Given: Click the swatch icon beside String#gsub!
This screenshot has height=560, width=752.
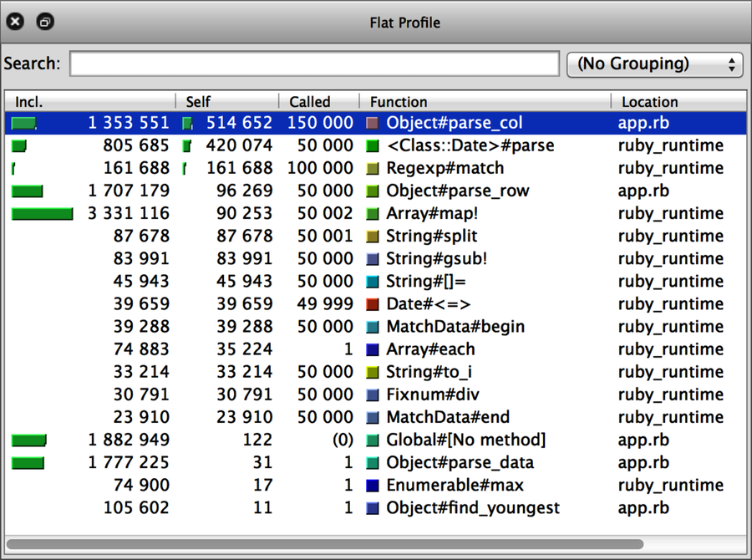Looking at the screenshot, I should [x=372, y=259].
